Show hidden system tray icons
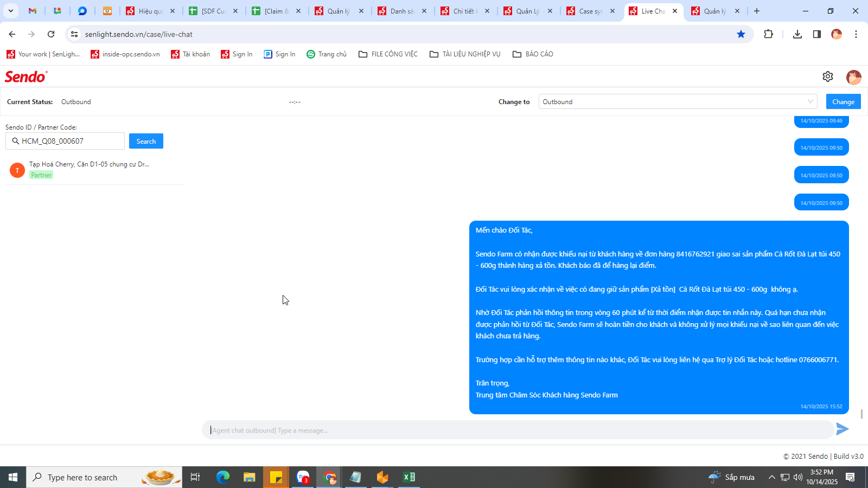Screen dimensions: 868x488 click(x=771, y=477)
